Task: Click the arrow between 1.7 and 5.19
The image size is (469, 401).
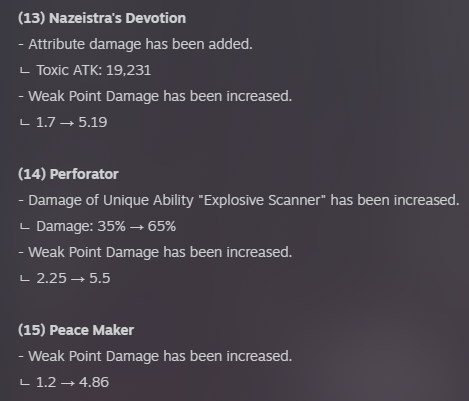Action: point(67,123)
